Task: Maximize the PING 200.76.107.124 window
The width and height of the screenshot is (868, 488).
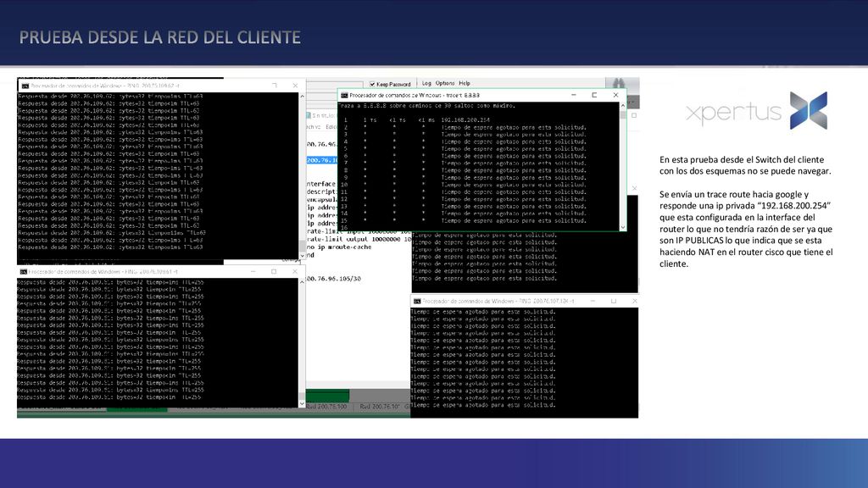Action: [614, 301]
